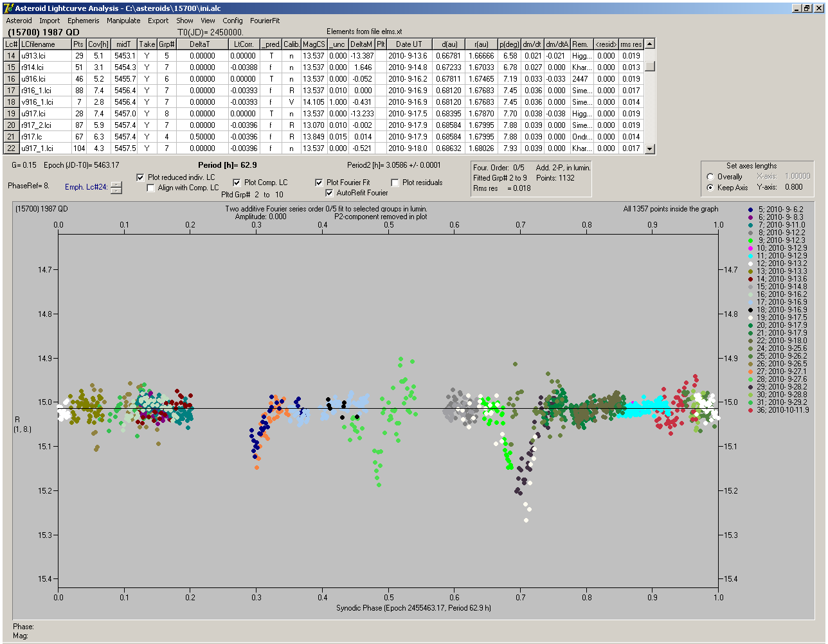Open the Config menu
Image resolution: width=828 pixels, height=644 pixels.
(233, 21)
